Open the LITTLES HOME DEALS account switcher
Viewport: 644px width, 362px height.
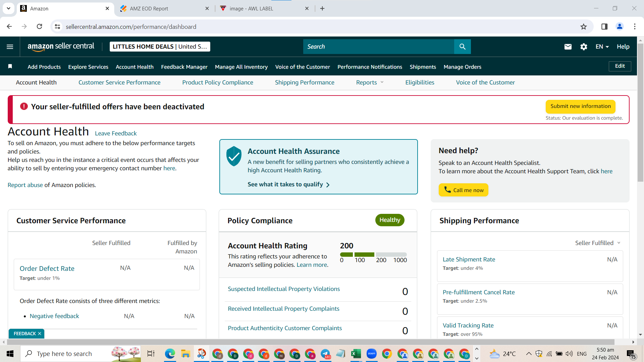coord(160,47)
